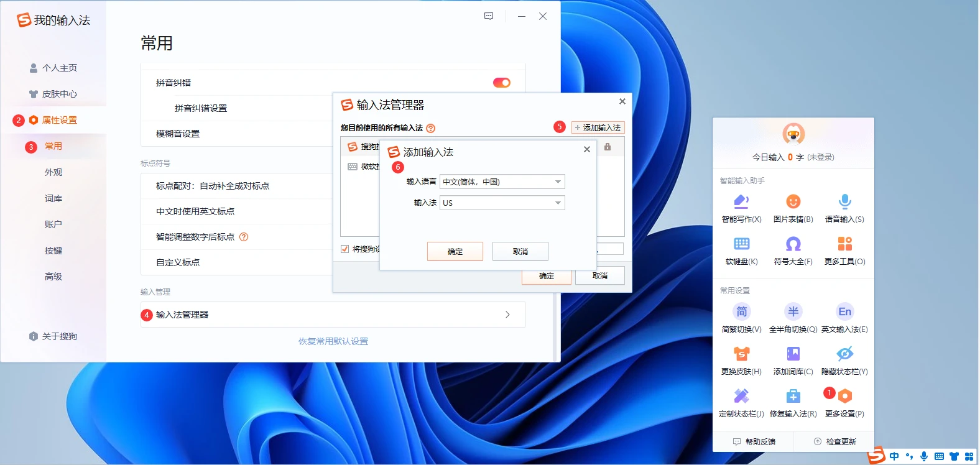Open the 输入法 US dropdown
The height and width of the screenshot is (465, 980).
coord(502,203)
